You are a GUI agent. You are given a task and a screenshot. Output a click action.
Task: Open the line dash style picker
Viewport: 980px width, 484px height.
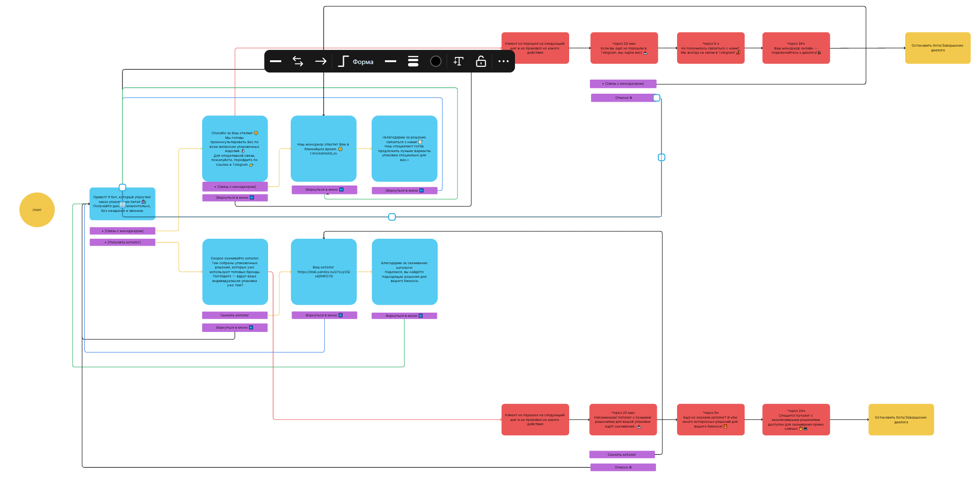click(x=391, y=61)
